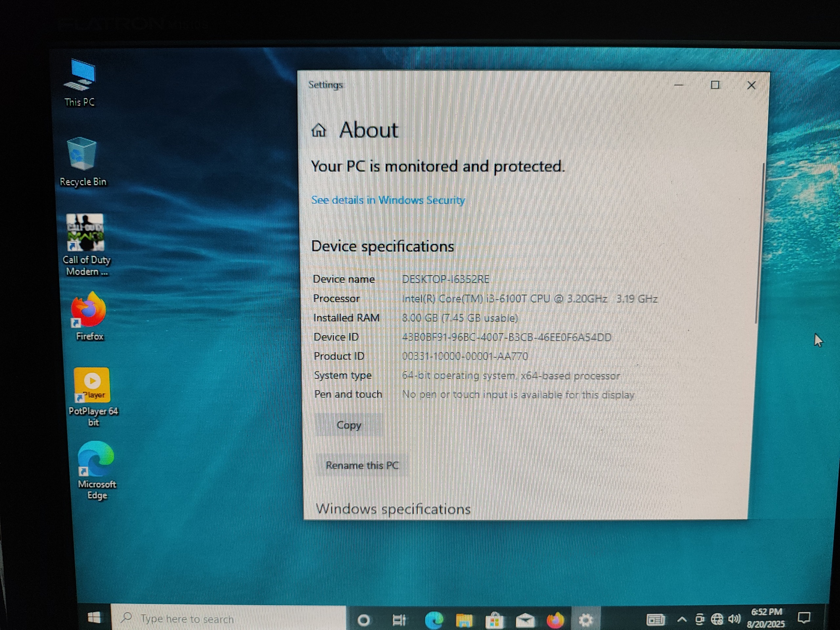Viewport: 840px width, 630px height.
Task: Select Call of Duty Modern shortcut
Action: (86, 245)
